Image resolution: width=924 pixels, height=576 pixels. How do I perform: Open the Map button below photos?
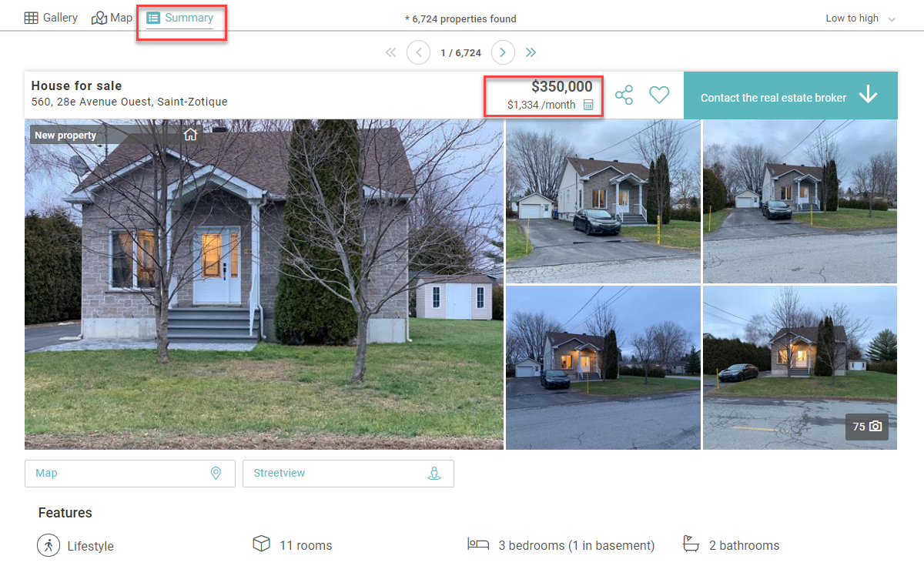[130, 474]
